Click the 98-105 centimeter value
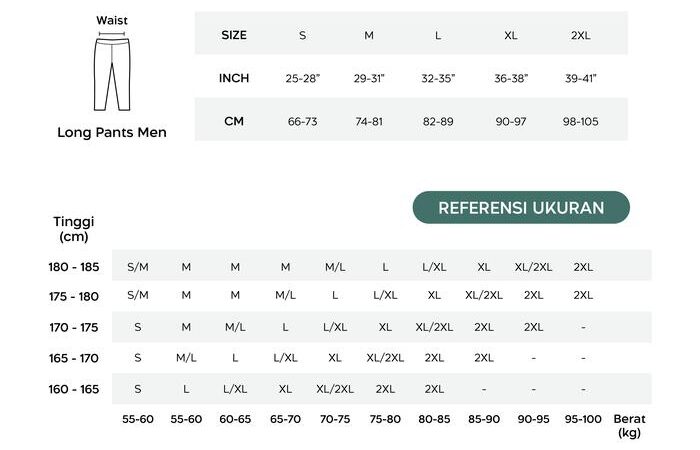 tap(580, 121)
